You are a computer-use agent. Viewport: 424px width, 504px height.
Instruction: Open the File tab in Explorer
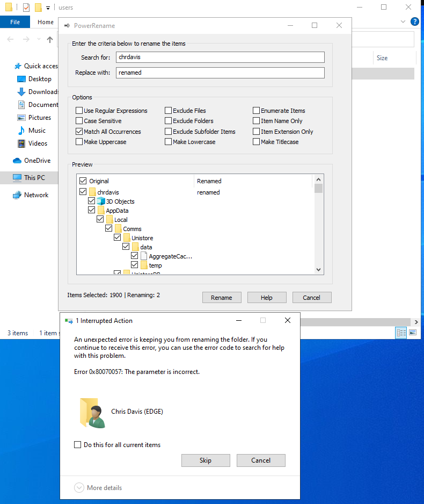[15, 22]
